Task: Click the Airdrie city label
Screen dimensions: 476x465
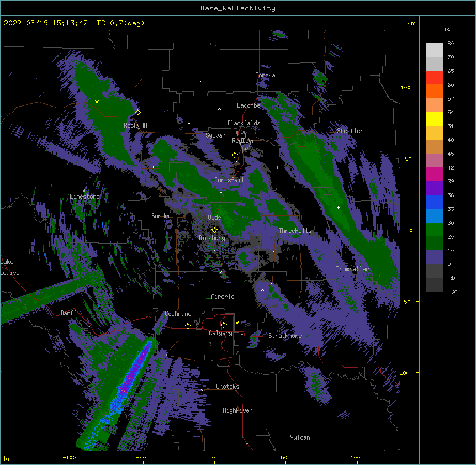Action: (223, 297)
